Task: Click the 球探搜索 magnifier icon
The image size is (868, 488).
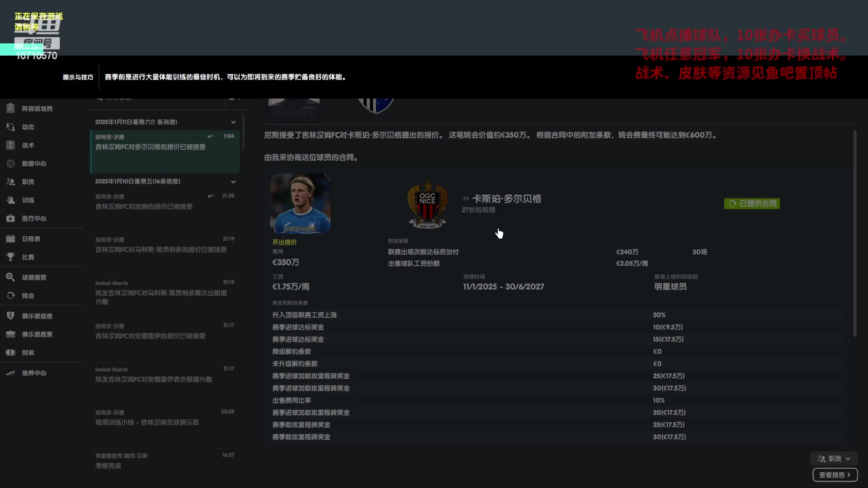Action: (x=10, y=277)
